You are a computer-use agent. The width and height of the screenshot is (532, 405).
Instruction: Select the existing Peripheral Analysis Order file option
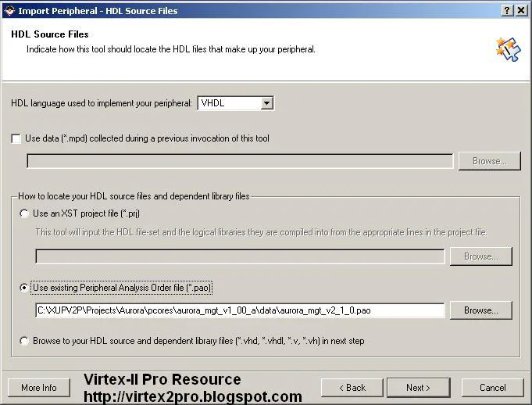pos(25,288)
